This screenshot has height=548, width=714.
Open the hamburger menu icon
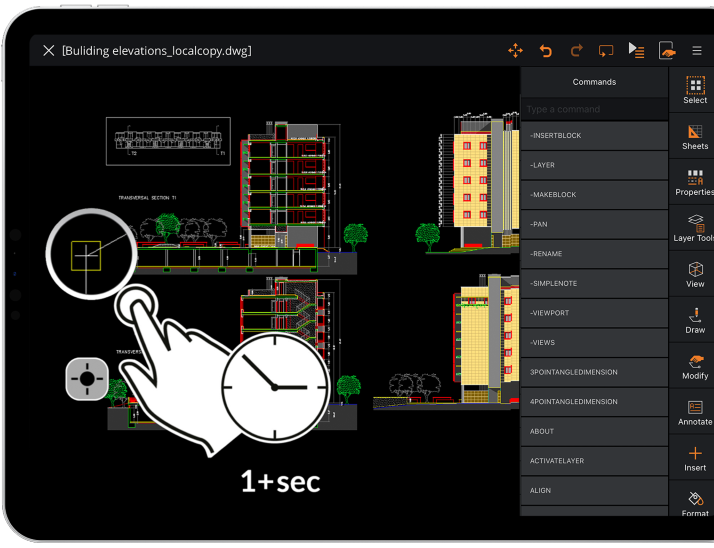pos(697,51)
